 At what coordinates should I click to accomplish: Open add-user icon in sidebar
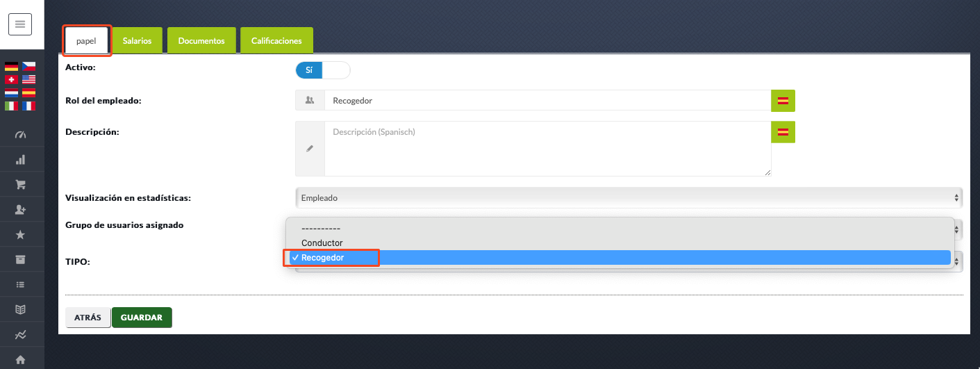[20, 210]
